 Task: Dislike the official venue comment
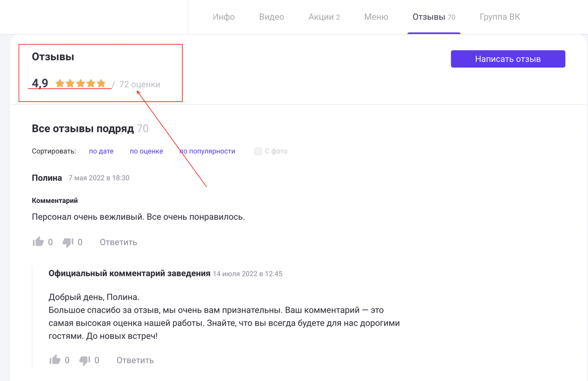[85, 359]
